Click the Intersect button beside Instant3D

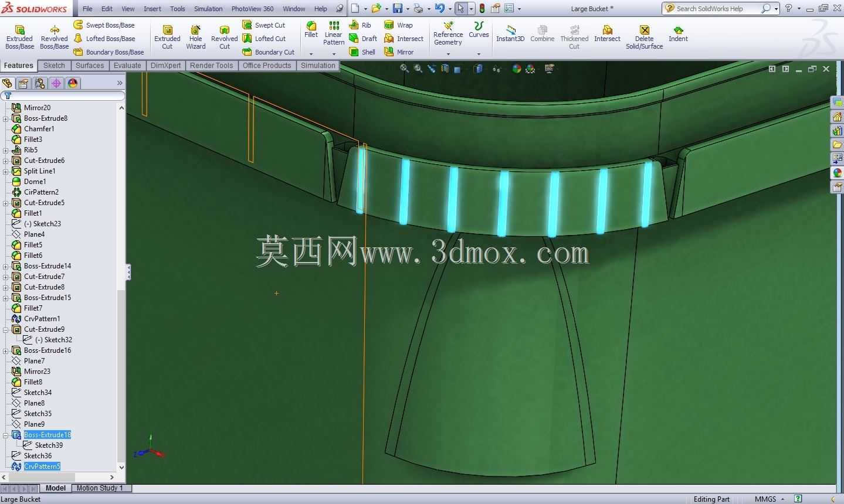(x=607, y=34)
